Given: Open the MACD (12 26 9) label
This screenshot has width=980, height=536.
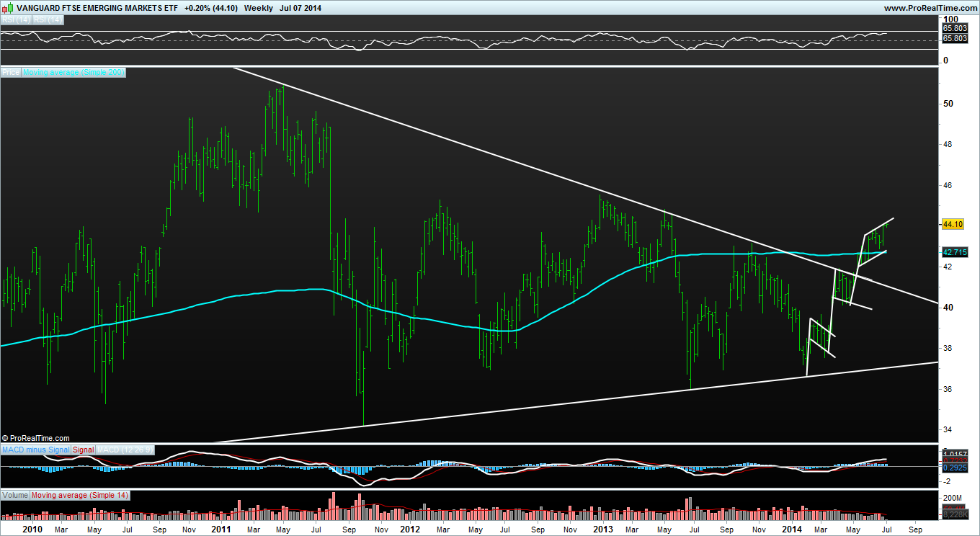Looking at the screenshot, I should tap(124, 450).
